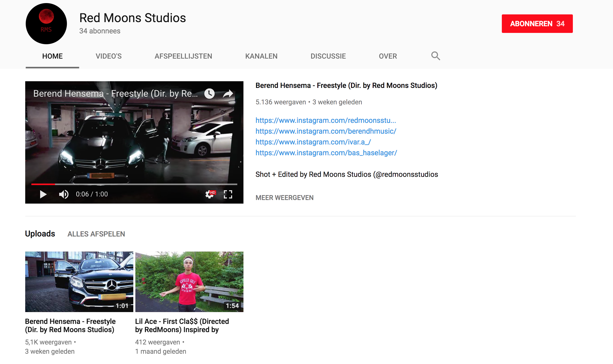This screenshot has height=364, width=613.
Task: Switch to the VIDEO'S tab
Action: (x=109, y=56)
